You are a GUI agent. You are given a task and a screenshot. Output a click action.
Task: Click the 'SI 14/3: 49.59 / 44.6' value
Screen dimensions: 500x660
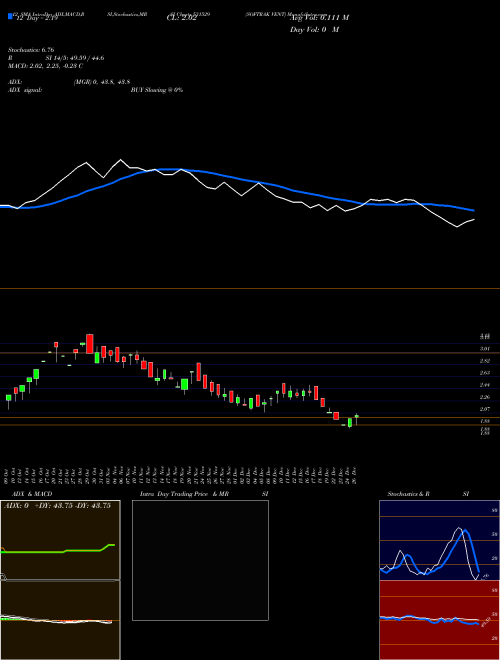point(75,58)
